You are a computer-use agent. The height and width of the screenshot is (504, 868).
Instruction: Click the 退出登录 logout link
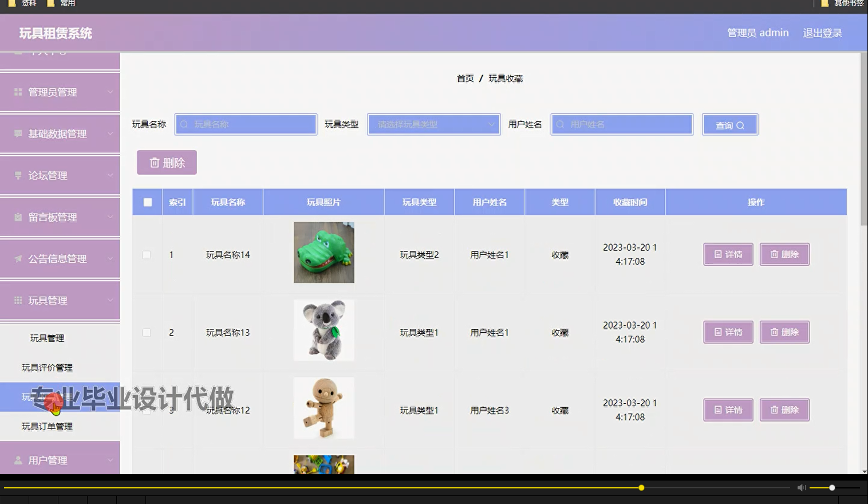coord(822,33)
